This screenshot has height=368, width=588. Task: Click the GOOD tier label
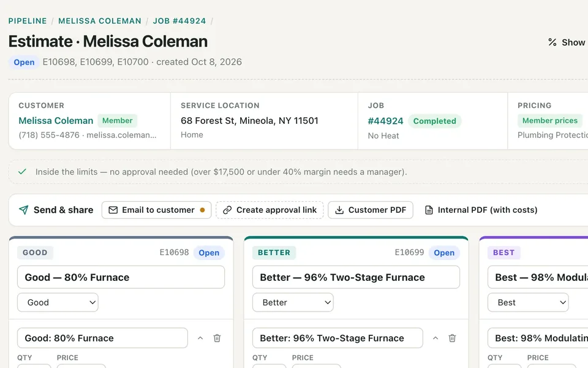pyautogui.click(x=35, y=252)
